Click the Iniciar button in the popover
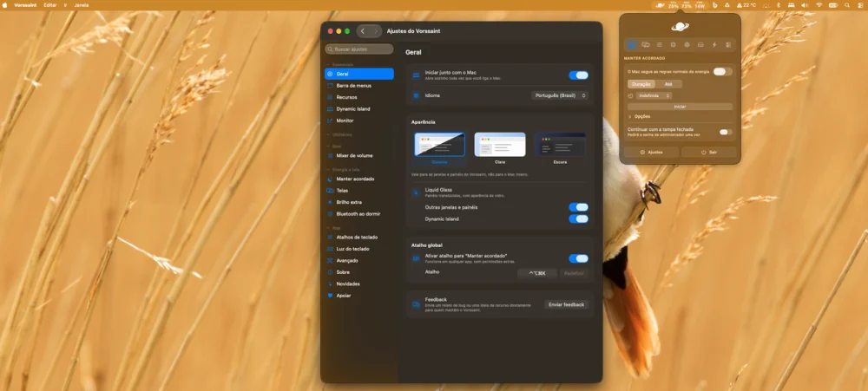Image resolution: width=868 pixels, height=391 pixels. (x=680, y=106)
